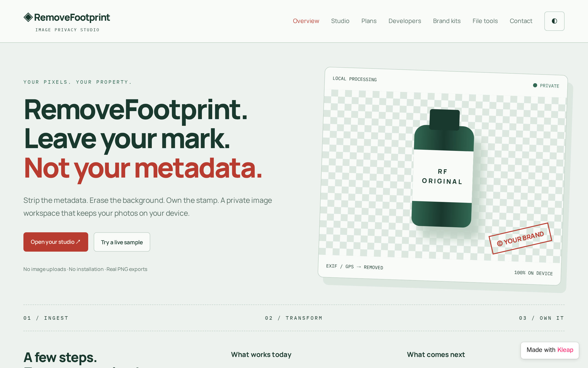
Task: Open the Contact page link
Action: [521, 21]
